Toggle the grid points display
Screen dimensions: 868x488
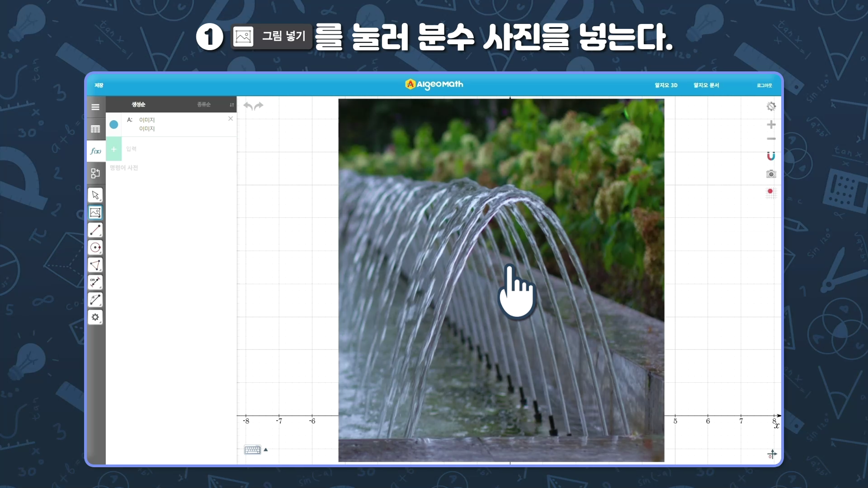[771, 193]
